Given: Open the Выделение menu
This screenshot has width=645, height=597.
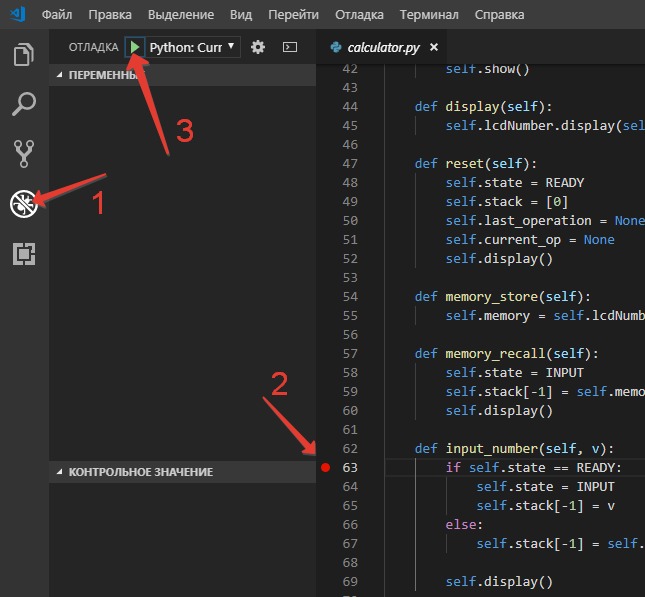Looking at the screenshot, I should point(181,15).
